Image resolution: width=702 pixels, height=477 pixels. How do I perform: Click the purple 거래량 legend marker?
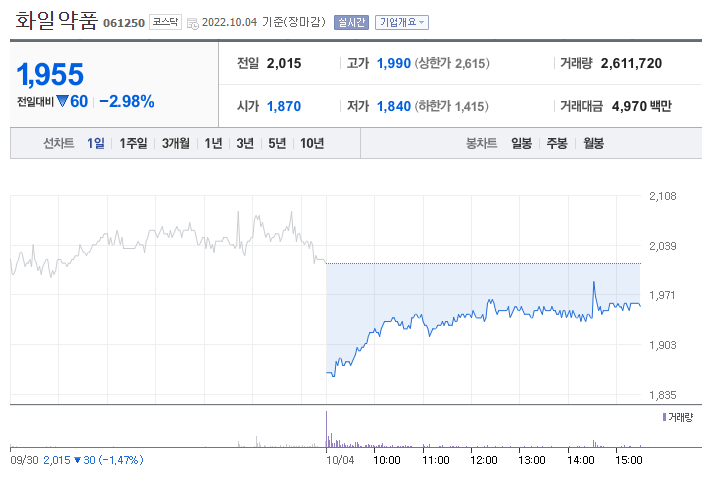(x=664, y=417)
